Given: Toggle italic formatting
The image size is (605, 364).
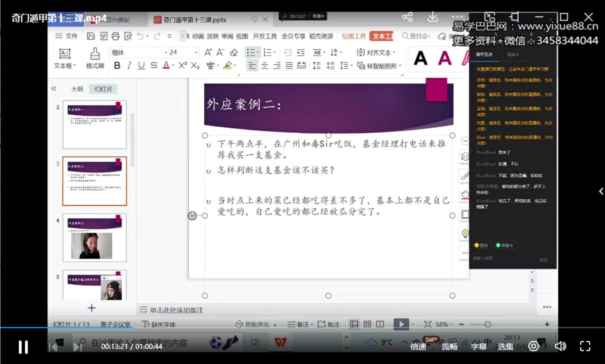Looking at the screenshot, I should click(129, 65).
